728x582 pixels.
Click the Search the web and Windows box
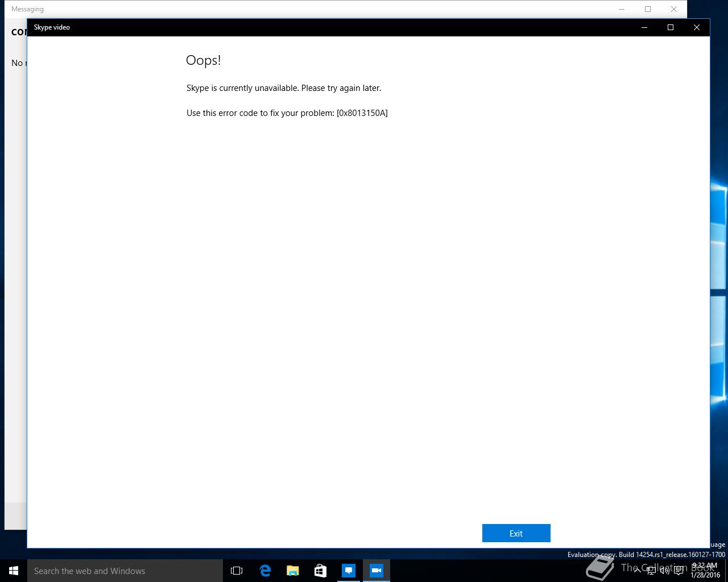pyautogui.click(x=125, y=571)
